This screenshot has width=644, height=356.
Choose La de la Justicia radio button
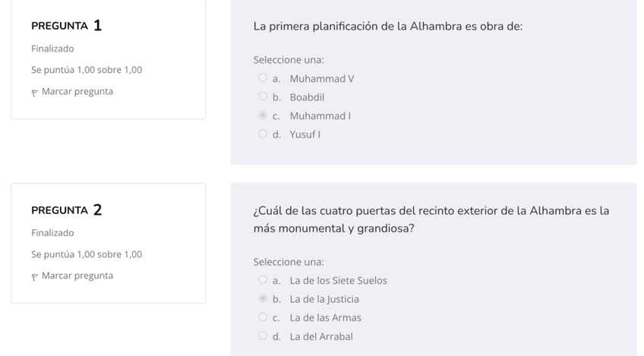tap(263, 299)
